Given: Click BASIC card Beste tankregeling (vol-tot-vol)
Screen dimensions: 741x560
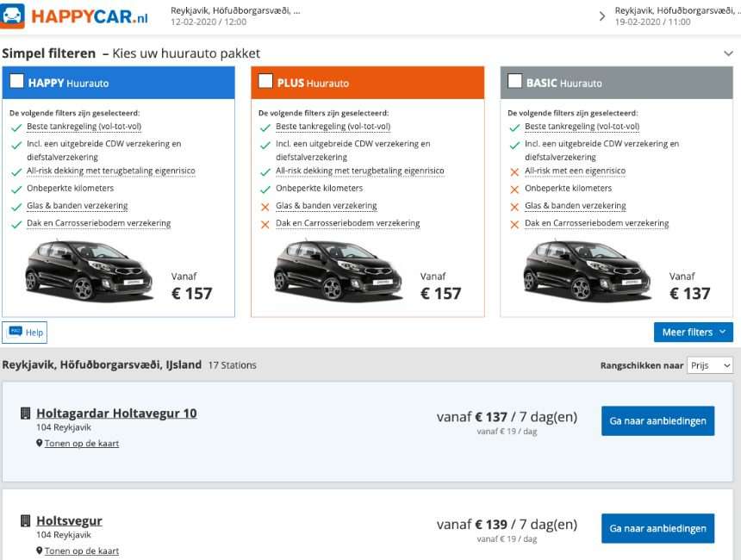Looking at the screenshot, I should pyautogui.click(x=582, y=126).
